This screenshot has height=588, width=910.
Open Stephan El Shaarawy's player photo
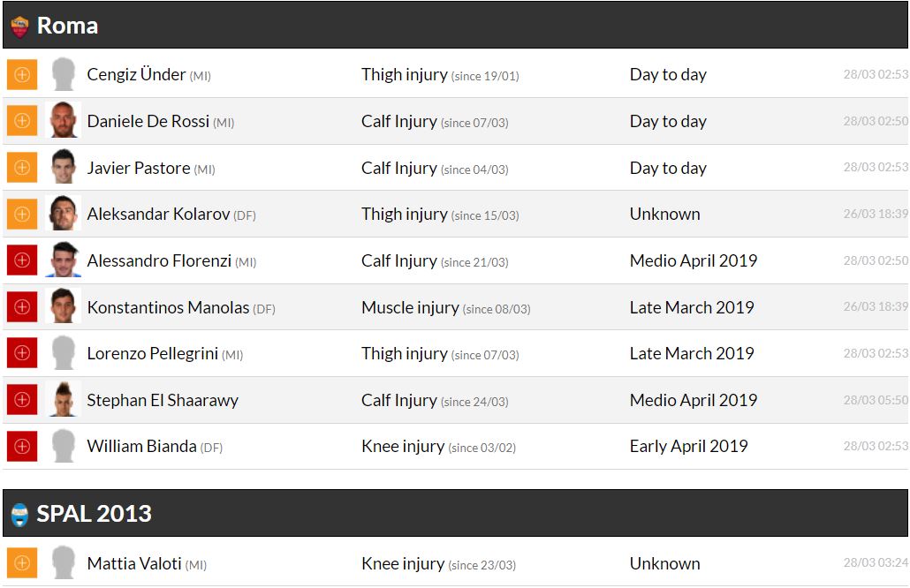pos(63,400)
